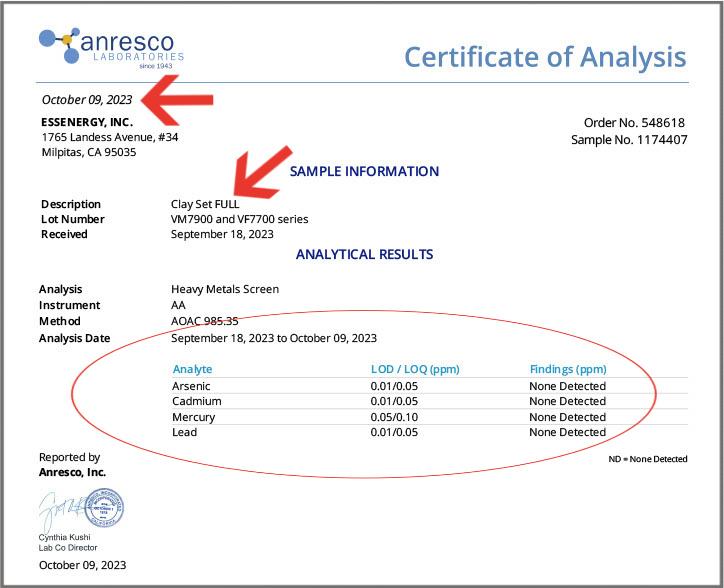Select the AOAC 985.35 method value
The image size is (724, 588).
[205, 321]
